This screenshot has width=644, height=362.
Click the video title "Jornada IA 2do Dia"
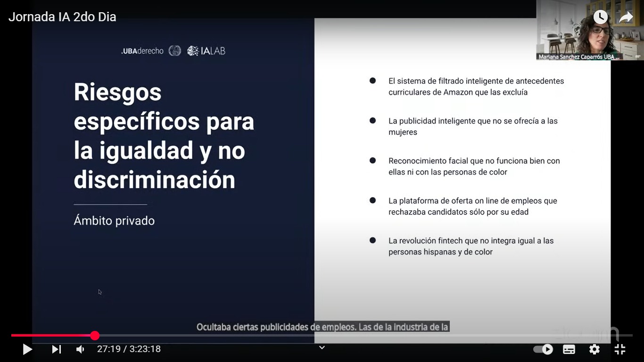click(62, 17)
